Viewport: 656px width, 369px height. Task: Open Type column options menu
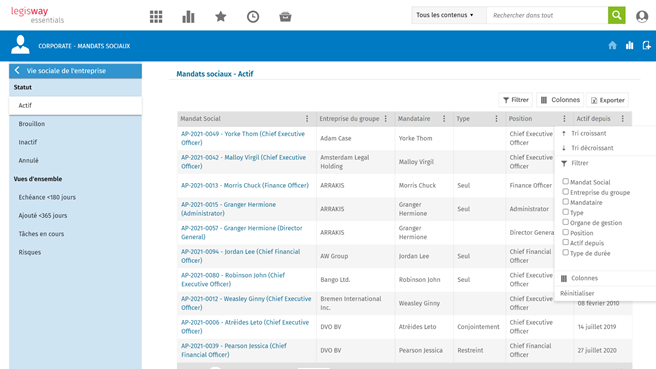(496, 119)
